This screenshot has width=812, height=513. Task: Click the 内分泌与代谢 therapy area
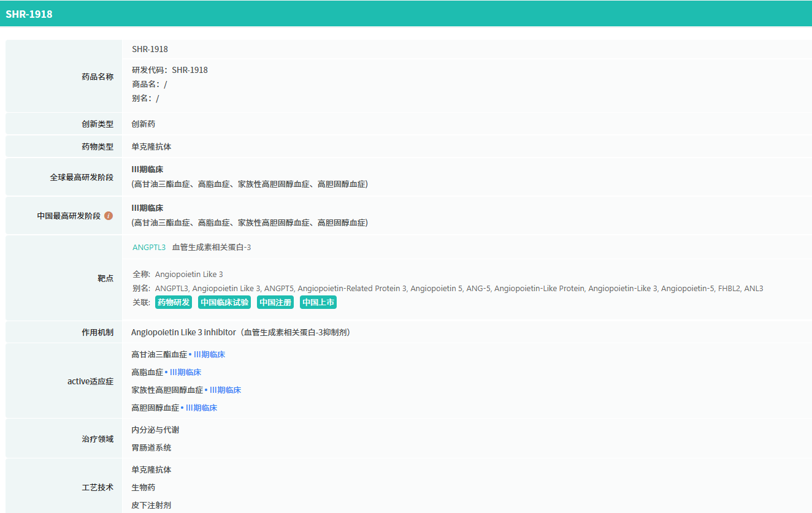tap(155, 430)
